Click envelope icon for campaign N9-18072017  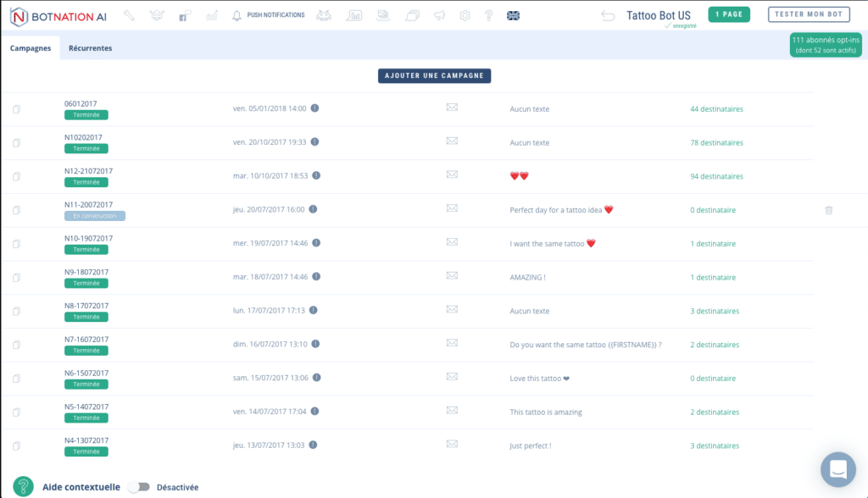(x=452, y=276)
